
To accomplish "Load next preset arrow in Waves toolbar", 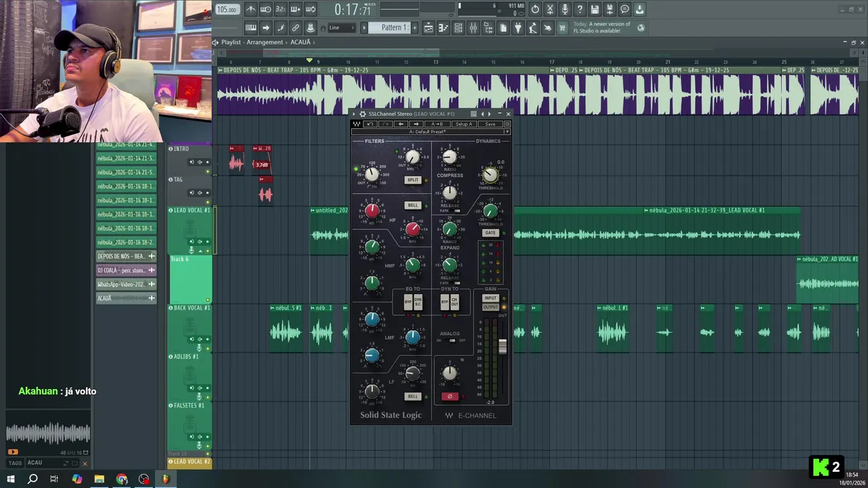I will [416, 124].
